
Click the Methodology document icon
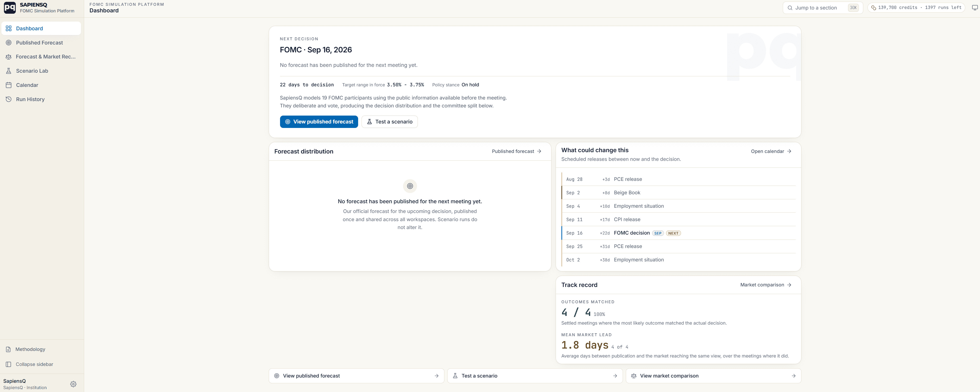click(x=8, y=349)
